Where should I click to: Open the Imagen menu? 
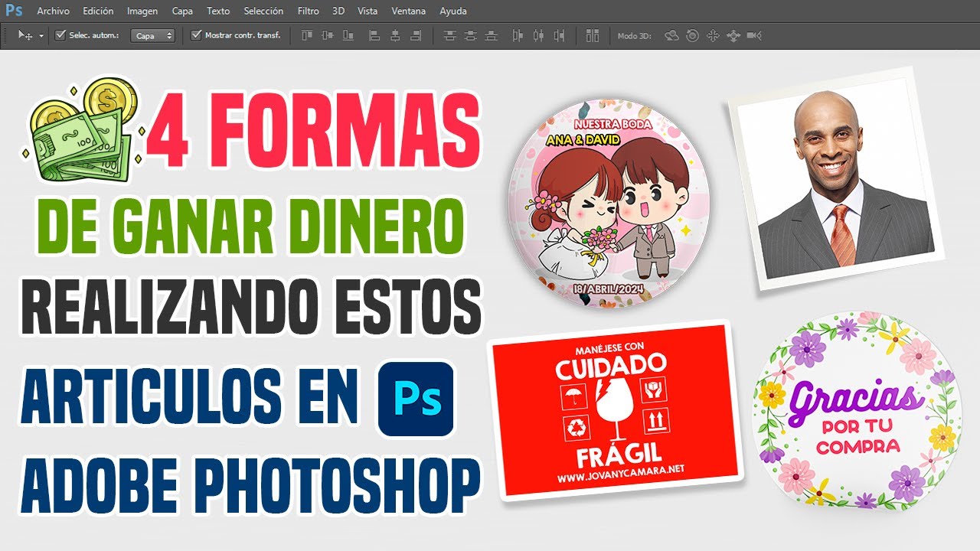coord(142,11)
